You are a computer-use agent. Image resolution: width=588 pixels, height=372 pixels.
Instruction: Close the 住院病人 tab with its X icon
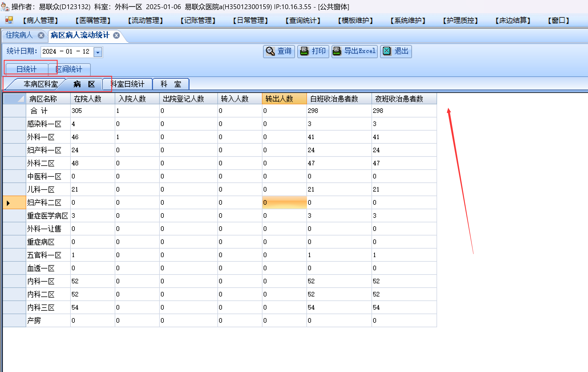point(41,35)
